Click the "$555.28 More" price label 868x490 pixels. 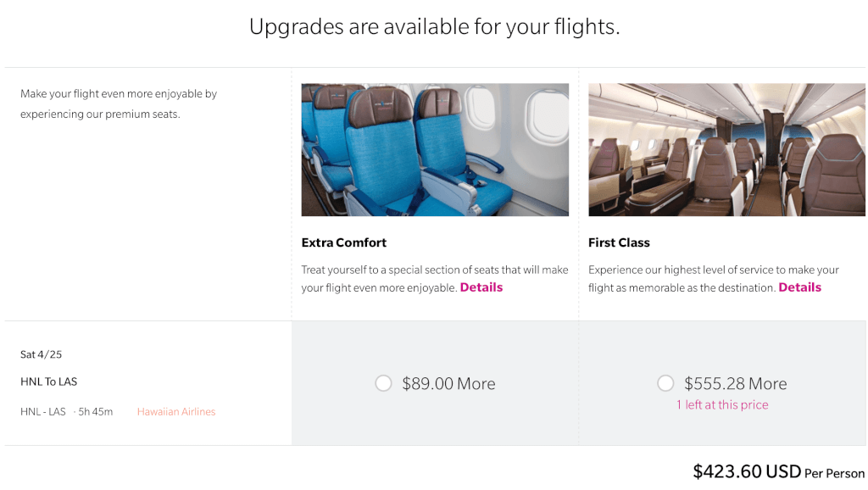pyautogui.click(x=735, y=384)
